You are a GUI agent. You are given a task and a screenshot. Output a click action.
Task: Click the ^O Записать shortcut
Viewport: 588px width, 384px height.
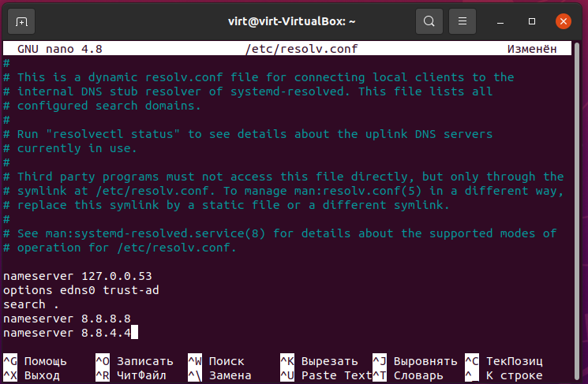tap(135, 361)
